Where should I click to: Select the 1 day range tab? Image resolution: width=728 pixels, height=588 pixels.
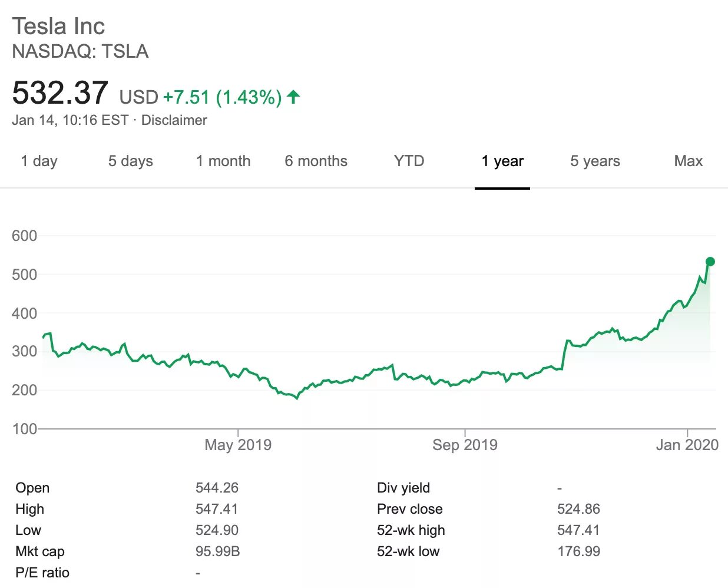pyautogui.click(x=39, y=161)
